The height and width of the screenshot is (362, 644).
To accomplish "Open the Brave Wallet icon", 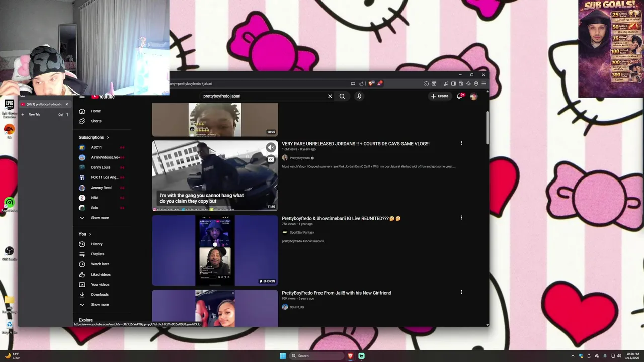I will pos(461,83).
